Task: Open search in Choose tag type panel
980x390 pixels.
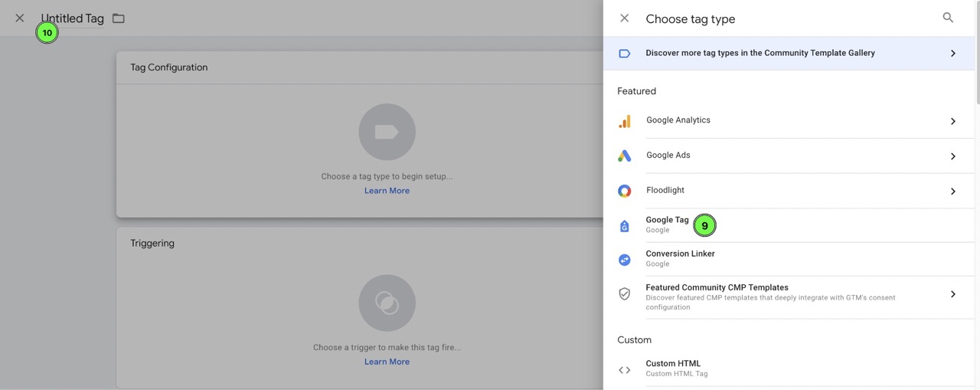Action: point(948,18)
